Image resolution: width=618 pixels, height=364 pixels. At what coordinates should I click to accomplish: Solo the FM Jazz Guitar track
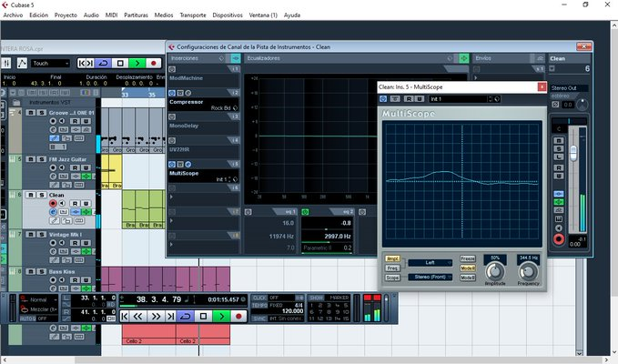(41, 159)
